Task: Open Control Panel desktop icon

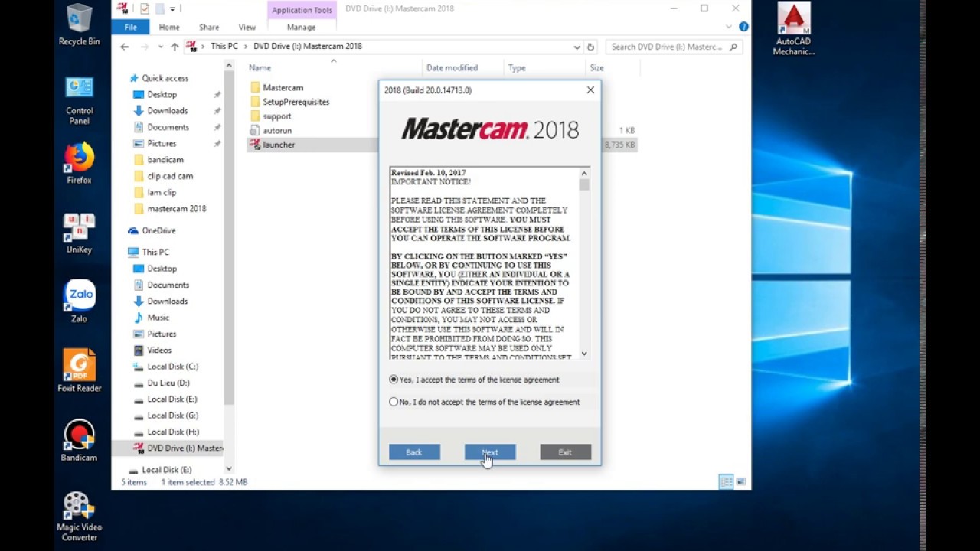Action: coord(79,100)
